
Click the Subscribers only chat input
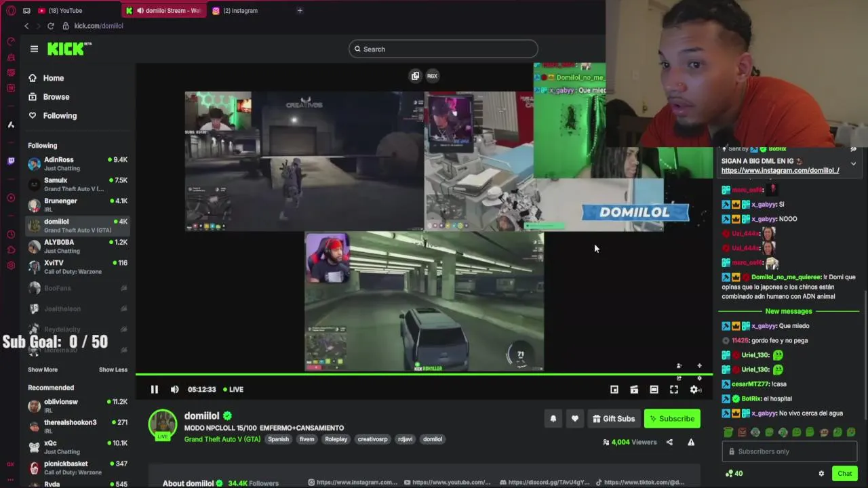coord(789,451)
